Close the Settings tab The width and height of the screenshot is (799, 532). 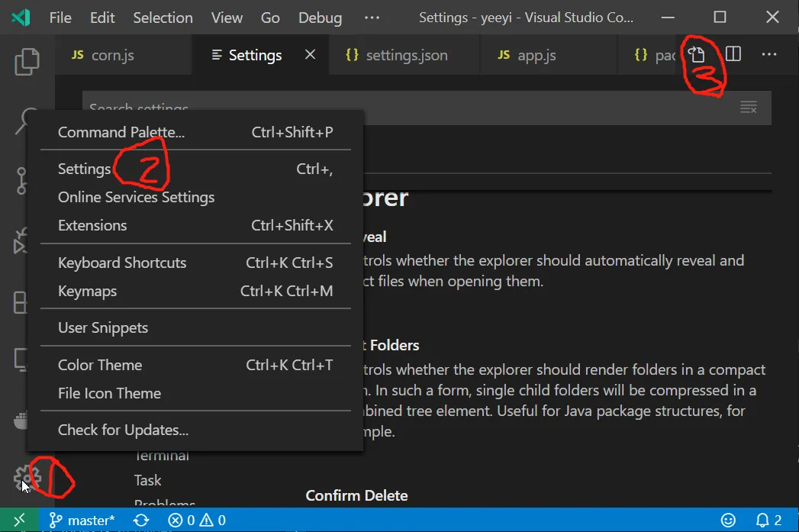(310, 54)
